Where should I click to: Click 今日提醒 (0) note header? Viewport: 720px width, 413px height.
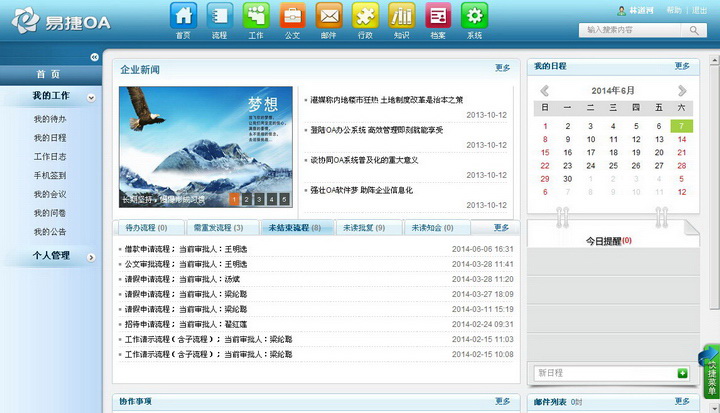point(608,241)
